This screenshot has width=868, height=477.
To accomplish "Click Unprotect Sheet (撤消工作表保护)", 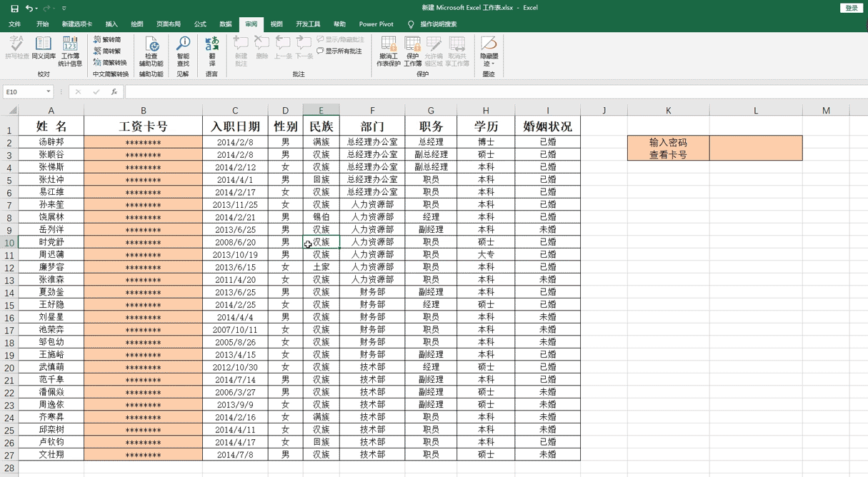I will (389, 50).
